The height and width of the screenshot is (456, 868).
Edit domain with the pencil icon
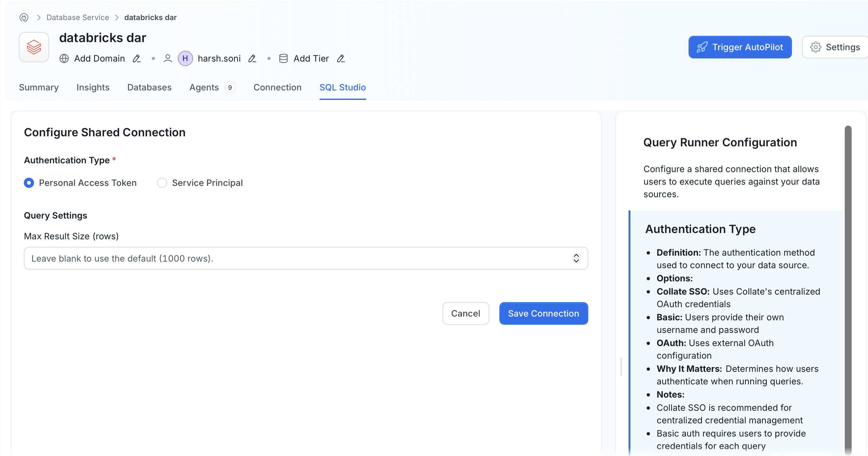pos(136,59)
